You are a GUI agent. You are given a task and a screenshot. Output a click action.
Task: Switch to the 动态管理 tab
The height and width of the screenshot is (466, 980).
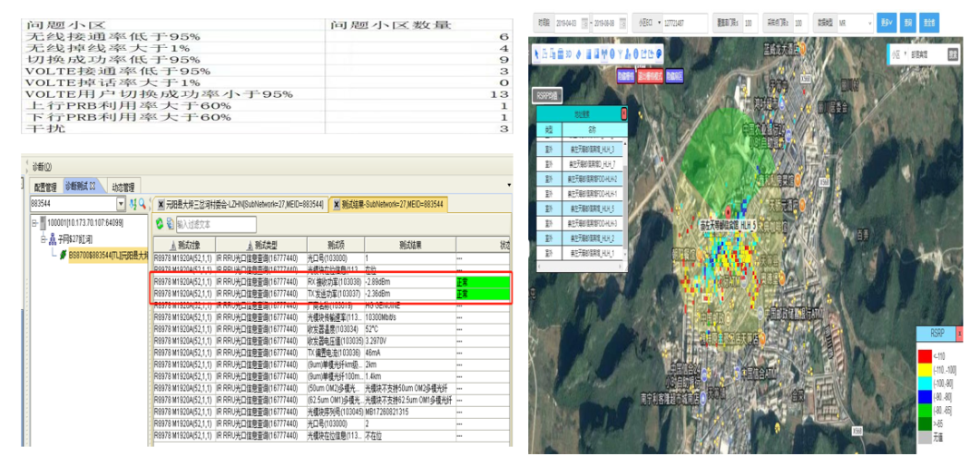pyautogui.click(x=122, y=188)
